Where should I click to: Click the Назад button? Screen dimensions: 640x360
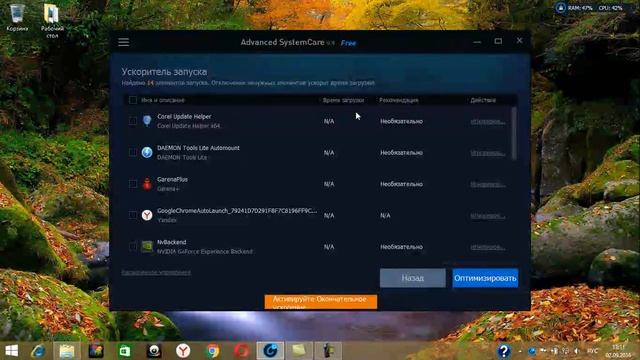(x=413, y=278)
